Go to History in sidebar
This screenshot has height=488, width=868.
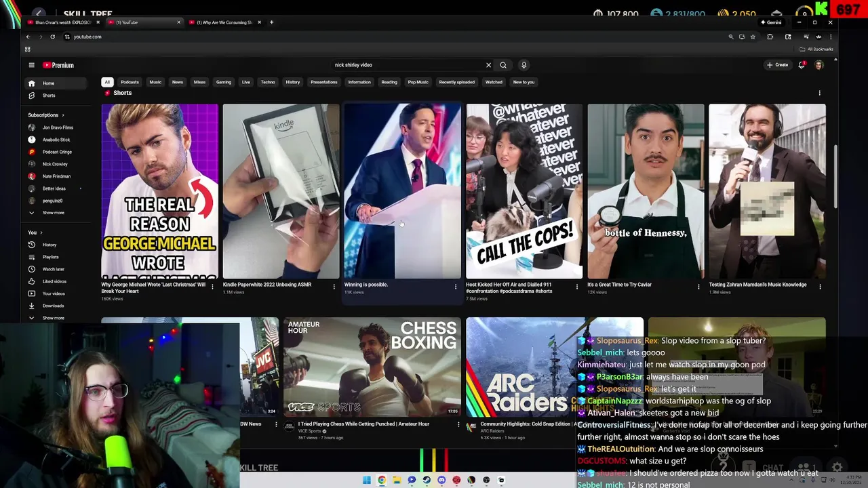coord(50,245)
